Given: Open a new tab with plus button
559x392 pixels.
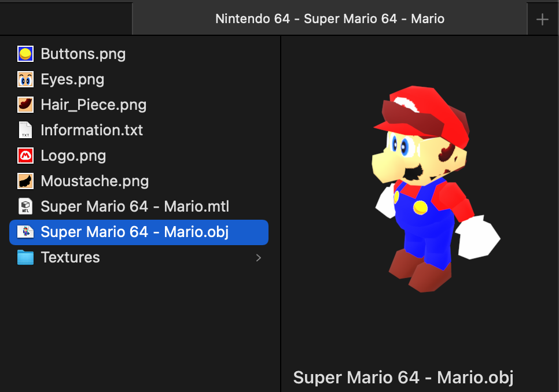Looking at the screenshot, I should point(542,19).
